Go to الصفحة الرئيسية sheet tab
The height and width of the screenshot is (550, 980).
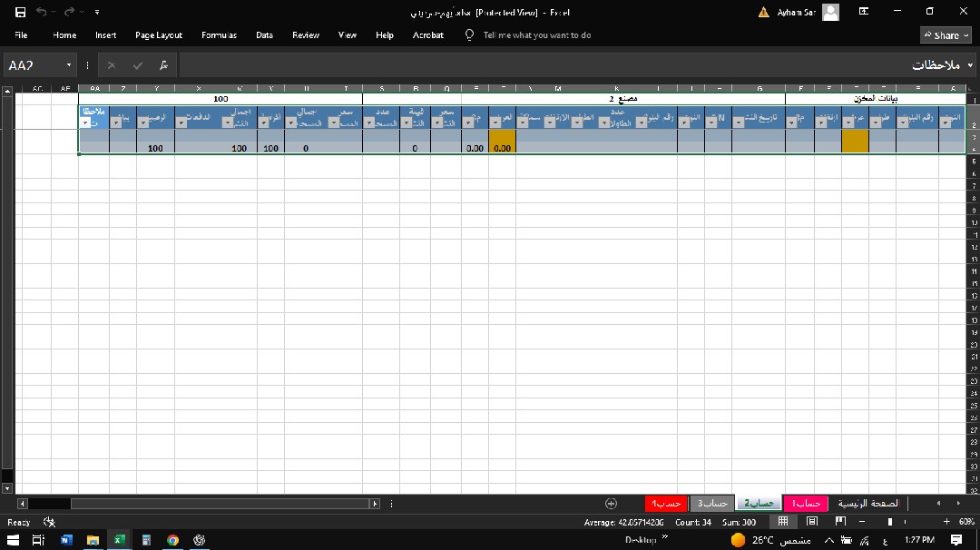[x=867, y=503]
